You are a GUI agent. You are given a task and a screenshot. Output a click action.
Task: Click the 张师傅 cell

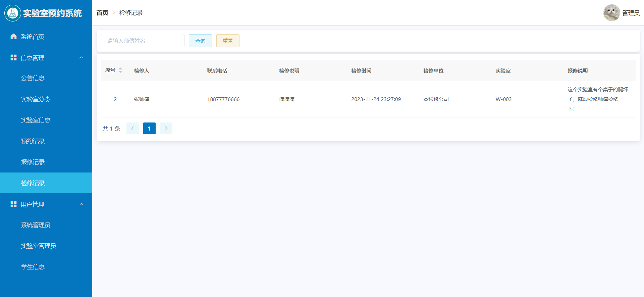click(142, 99)
